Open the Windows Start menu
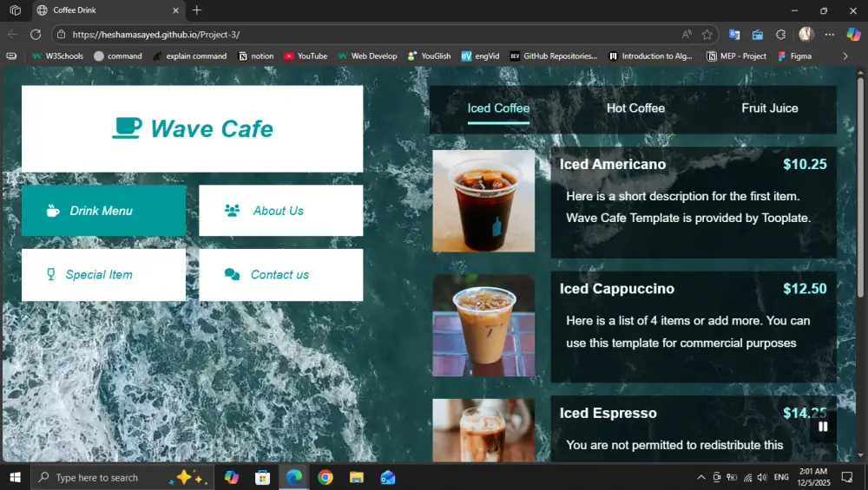 15,477
